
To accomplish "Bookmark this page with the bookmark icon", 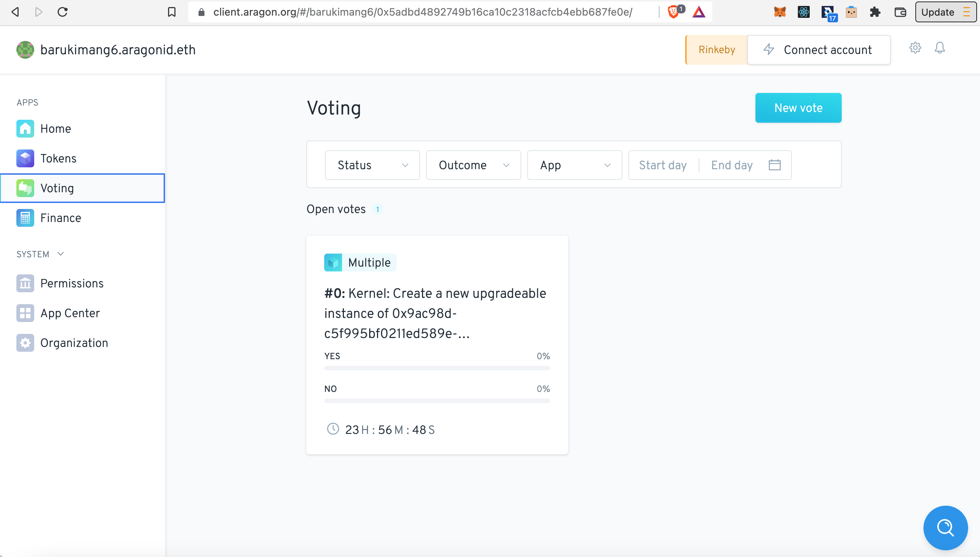I will 172,12.
